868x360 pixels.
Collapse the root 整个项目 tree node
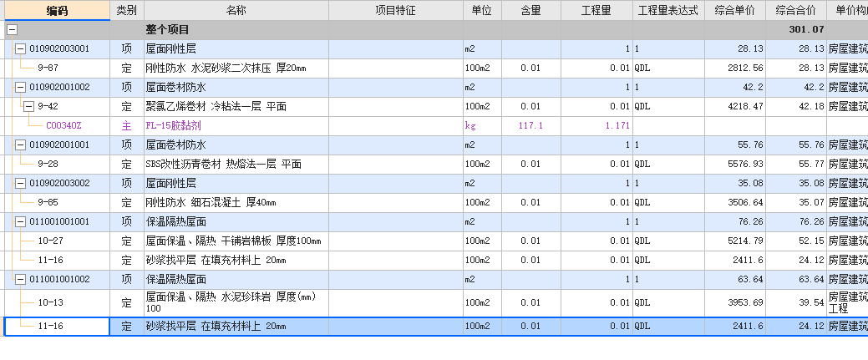point(13,30)
